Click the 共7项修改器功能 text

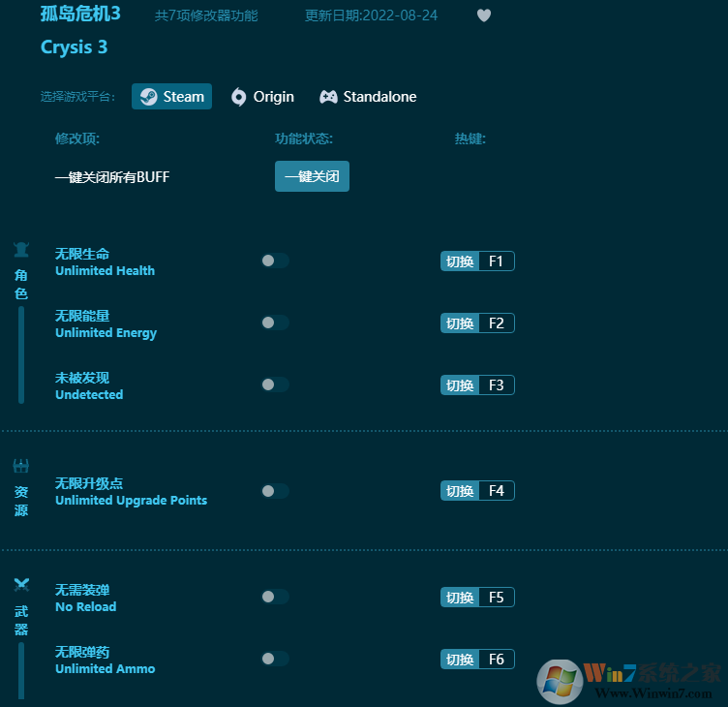point(206,15)
